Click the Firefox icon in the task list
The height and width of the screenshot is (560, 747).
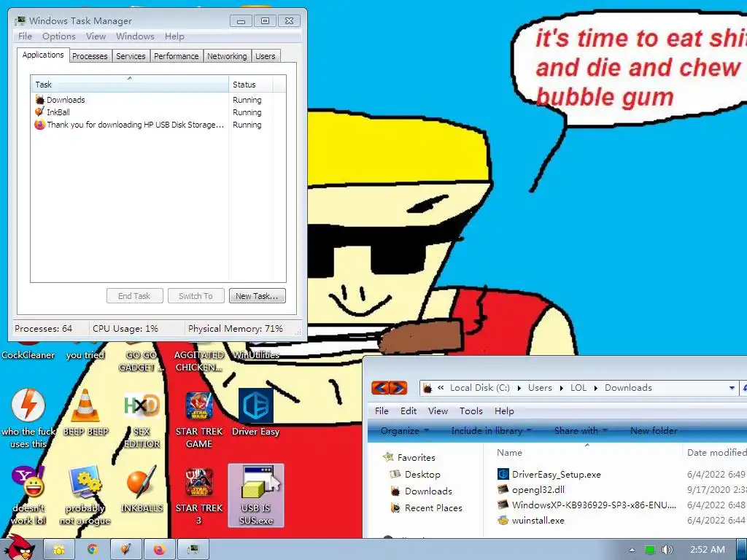[39, 125]
